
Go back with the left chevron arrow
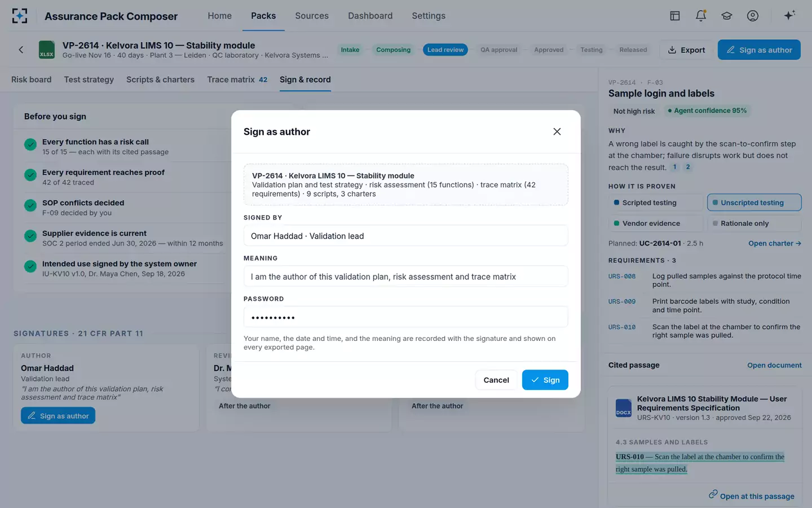click(21, 50)
